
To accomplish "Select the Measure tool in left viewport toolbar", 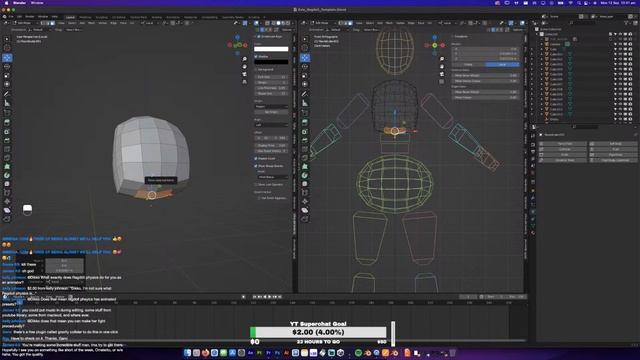I will 7,103.
